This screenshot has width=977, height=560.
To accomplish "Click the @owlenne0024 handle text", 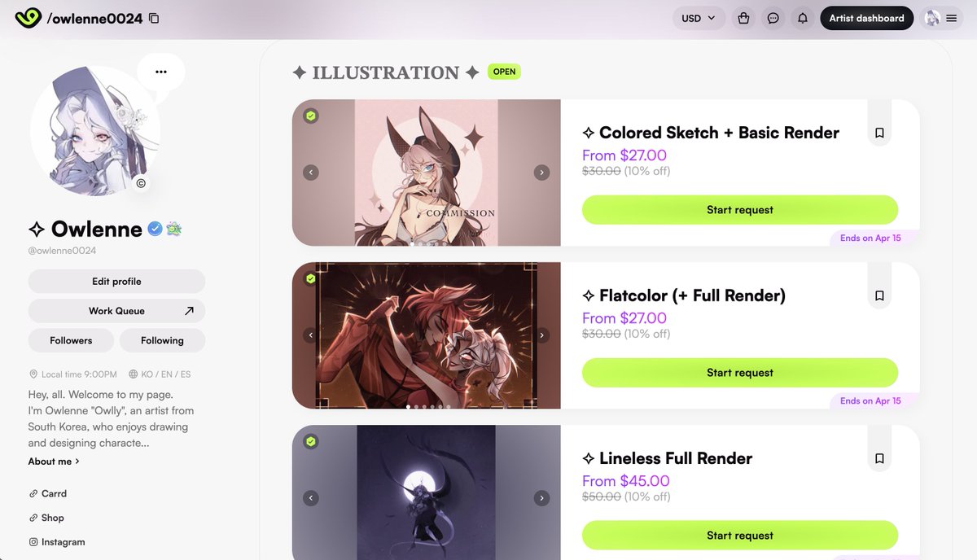I will tap(63, 251).
